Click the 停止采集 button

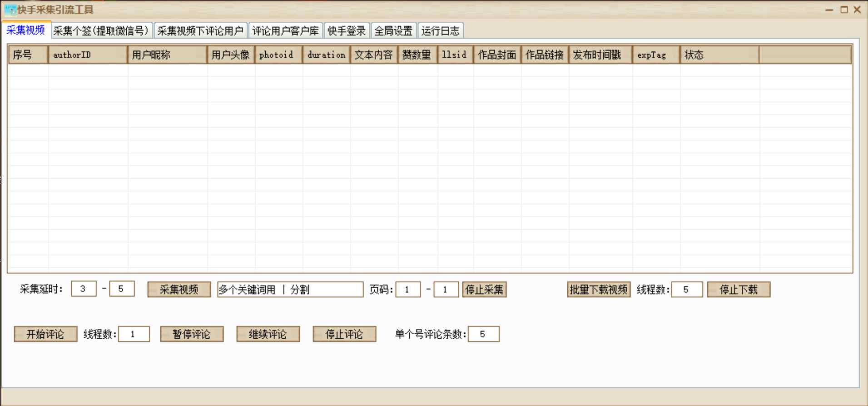point(484,290)
